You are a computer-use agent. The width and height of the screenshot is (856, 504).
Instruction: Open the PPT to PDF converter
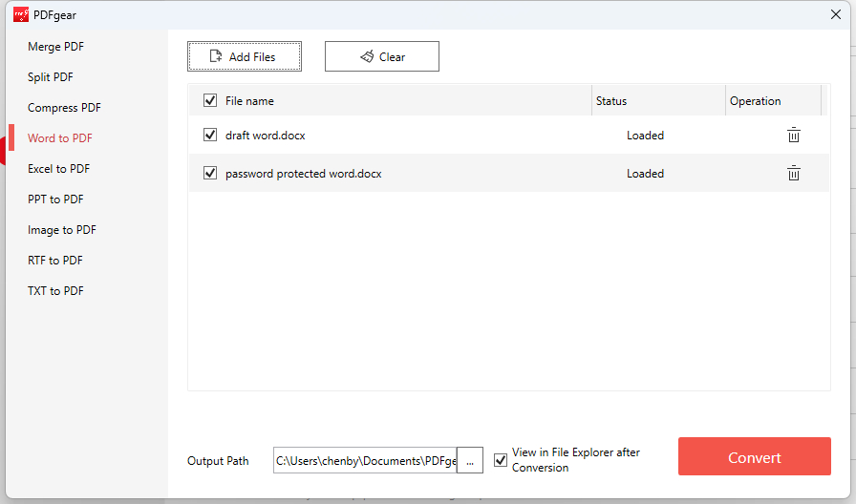point(55,199)
